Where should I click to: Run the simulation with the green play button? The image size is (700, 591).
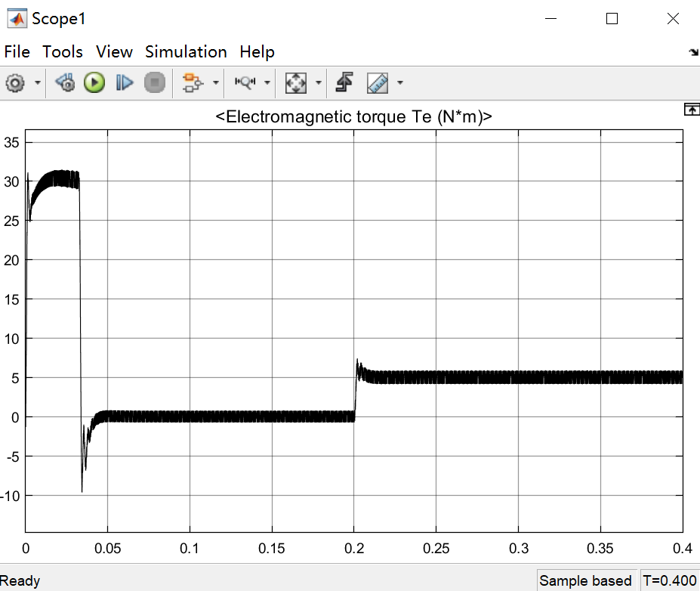(x=94, y=82)
